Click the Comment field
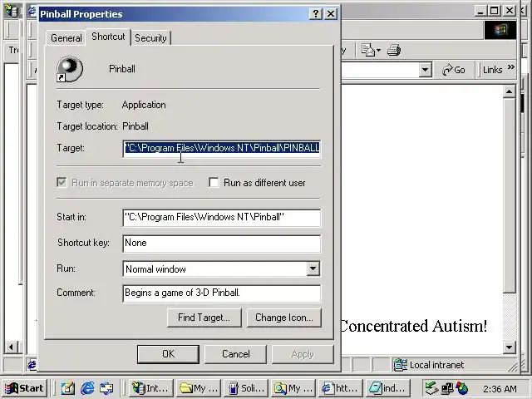Screen dimensions: 532x399 tap(222, 293)
